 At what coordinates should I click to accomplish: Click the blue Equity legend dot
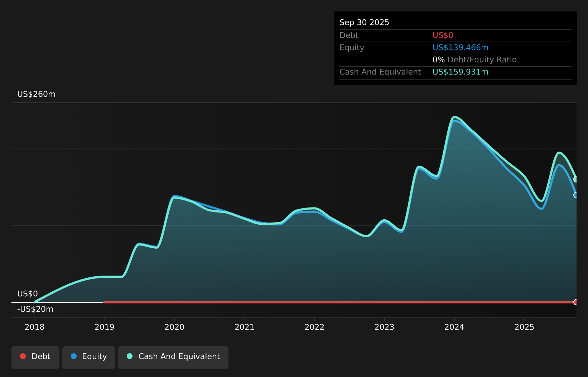74,356
